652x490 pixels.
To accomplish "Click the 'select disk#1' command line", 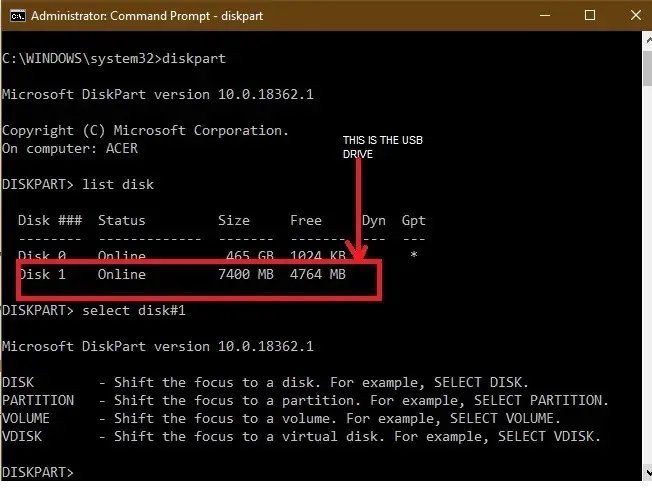I will [94, 311].
